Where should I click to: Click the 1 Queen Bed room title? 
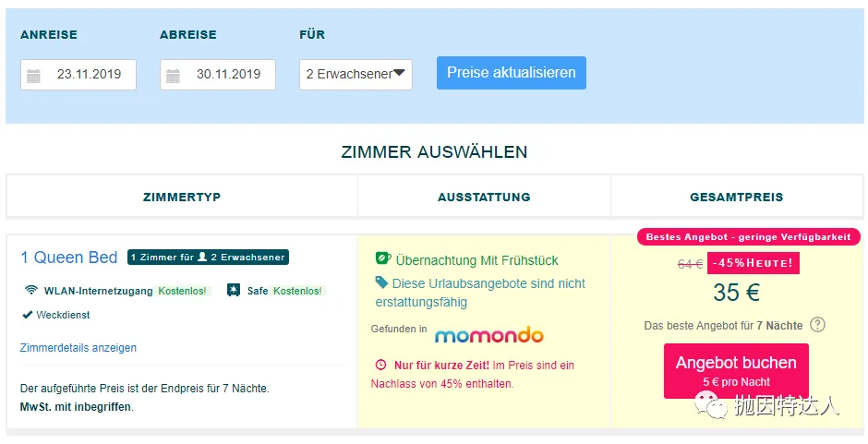69,258
